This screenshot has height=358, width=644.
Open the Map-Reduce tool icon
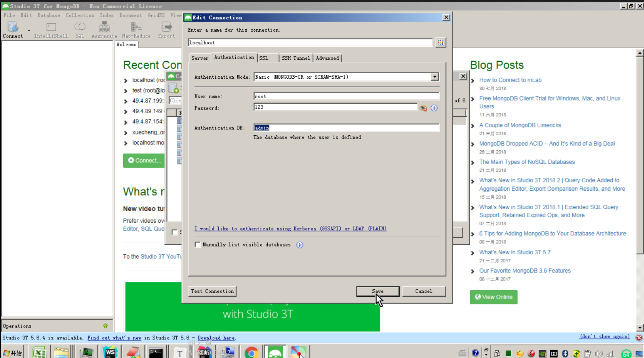[x=136, y=30]
